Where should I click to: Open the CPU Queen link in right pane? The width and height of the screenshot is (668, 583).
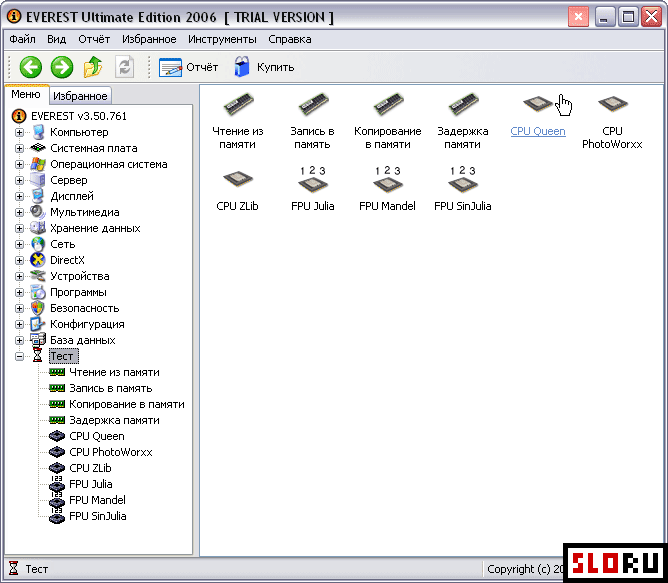(x=538, y=131)
